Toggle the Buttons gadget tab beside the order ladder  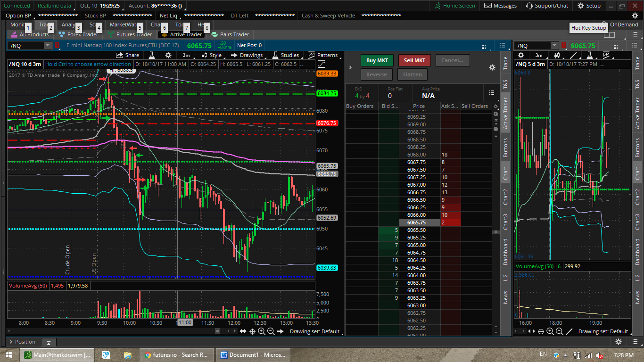pyautogui.click(x=505, y=148)
